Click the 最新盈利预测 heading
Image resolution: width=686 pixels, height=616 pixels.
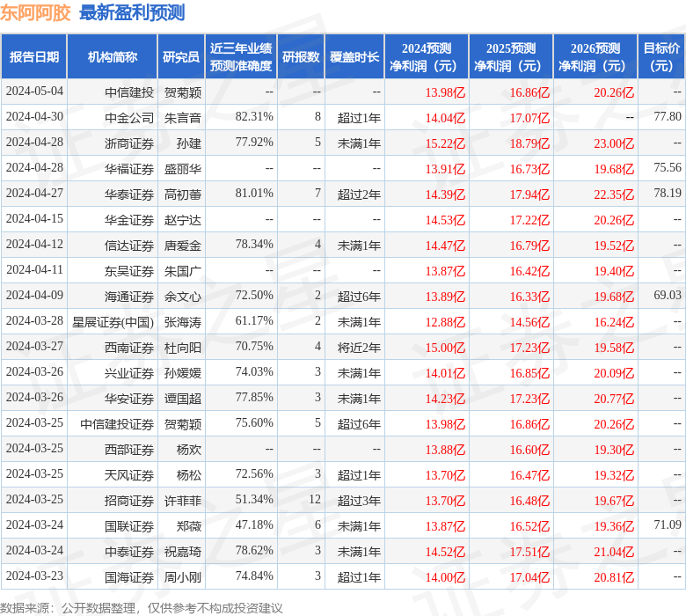(x=132, y=12)
